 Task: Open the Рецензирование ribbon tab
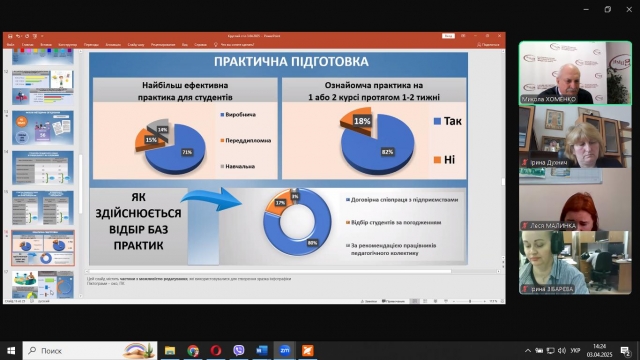tap(163, 44)
